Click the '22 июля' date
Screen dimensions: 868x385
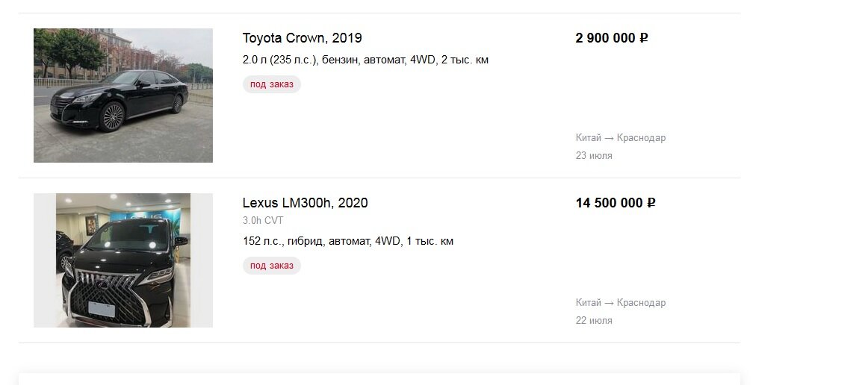[594, 320]
